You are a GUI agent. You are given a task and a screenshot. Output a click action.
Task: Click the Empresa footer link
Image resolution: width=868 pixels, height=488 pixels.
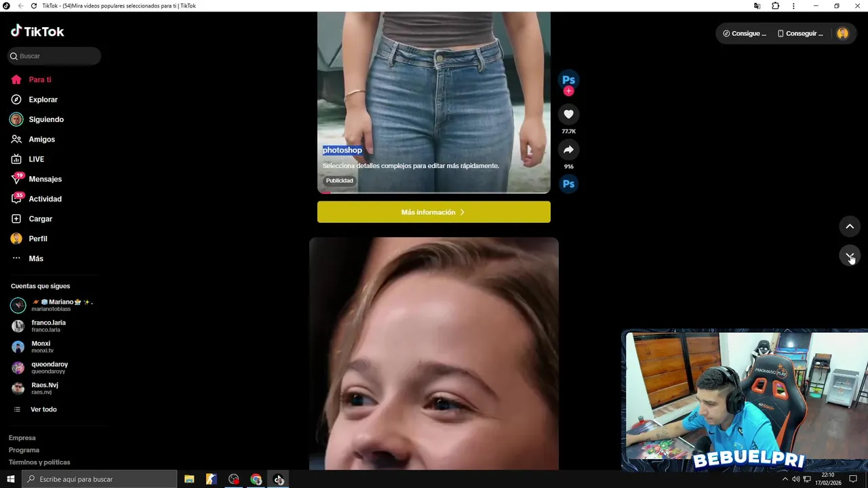coord(22,438)
